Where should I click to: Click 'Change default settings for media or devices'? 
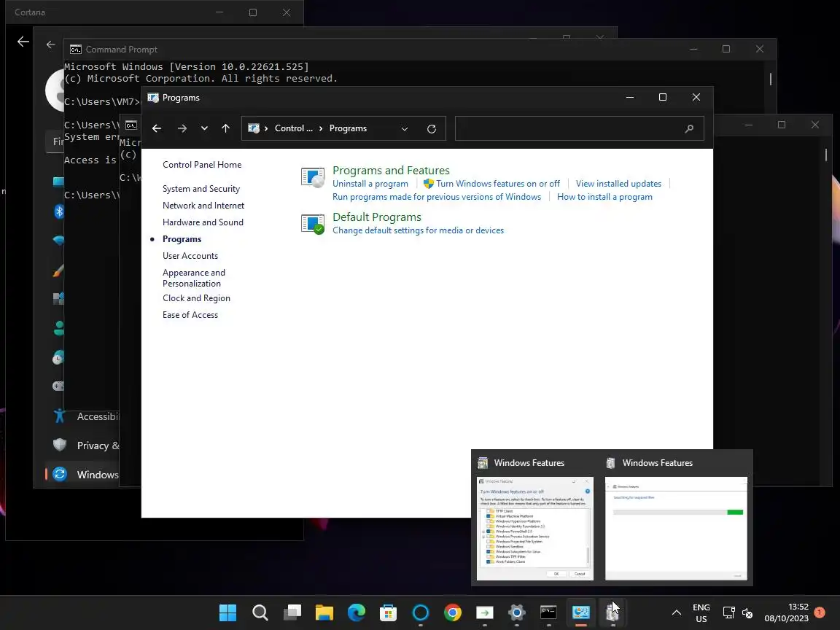(419, 230)
